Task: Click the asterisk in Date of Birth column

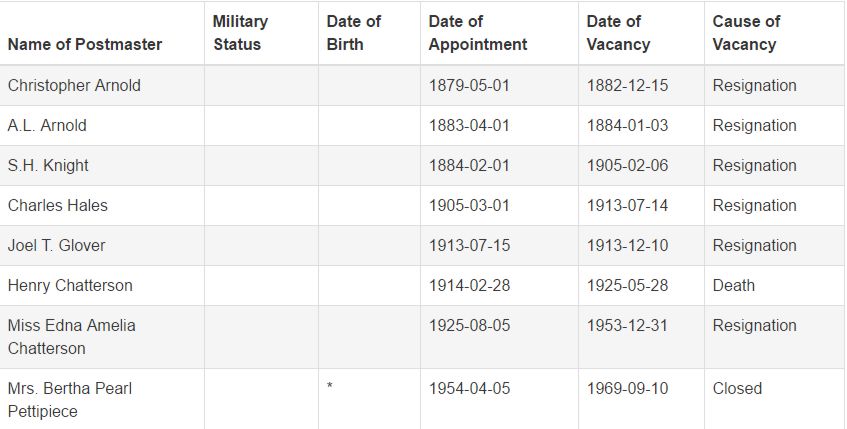Action: [330, 386]
